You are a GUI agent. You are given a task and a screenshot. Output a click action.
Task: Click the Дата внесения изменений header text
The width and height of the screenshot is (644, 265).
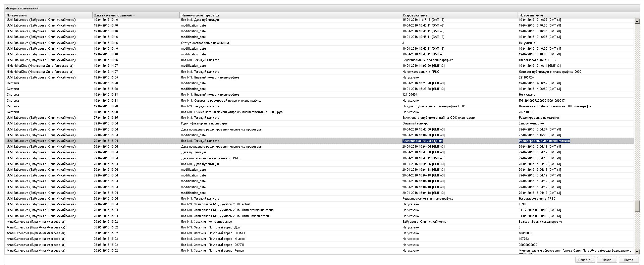113,15
